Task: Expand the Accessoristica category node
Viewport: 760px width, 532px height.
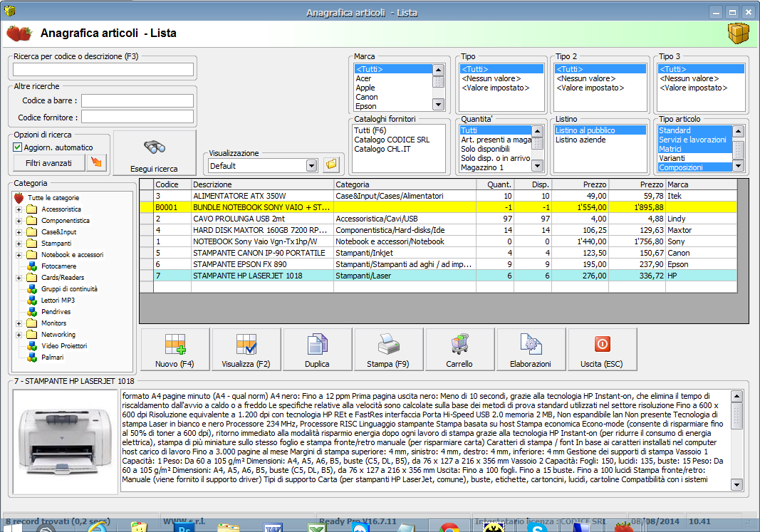Action: point(19,209)
